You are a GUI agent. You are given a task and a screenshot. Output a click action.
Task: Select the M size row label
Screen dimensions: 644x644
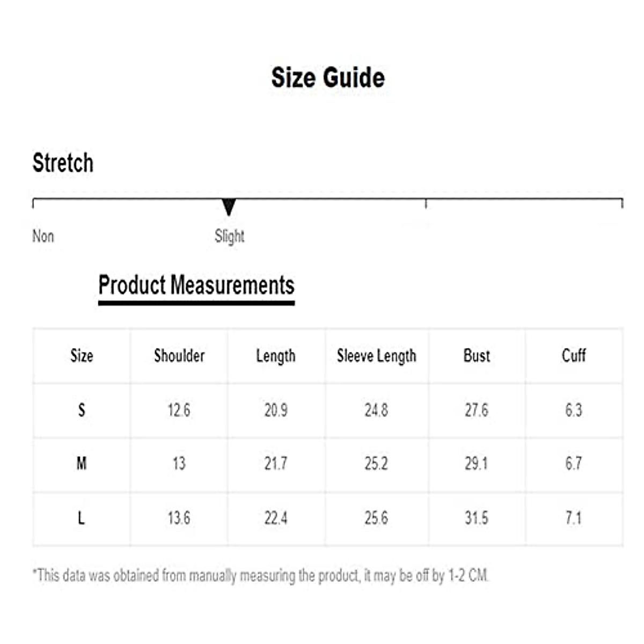[x=82, y=464]
